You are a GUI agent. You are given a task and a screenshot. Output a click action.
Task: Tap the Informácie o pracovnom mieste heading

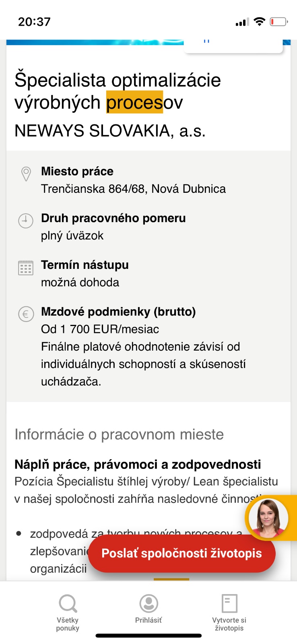point(119,434)
